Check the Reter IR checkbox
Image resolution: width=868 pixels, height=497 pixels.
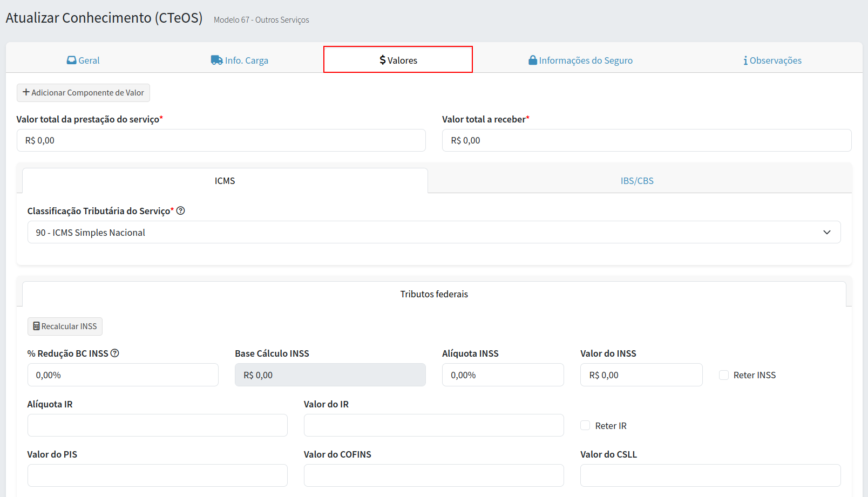tap(585, 426)
